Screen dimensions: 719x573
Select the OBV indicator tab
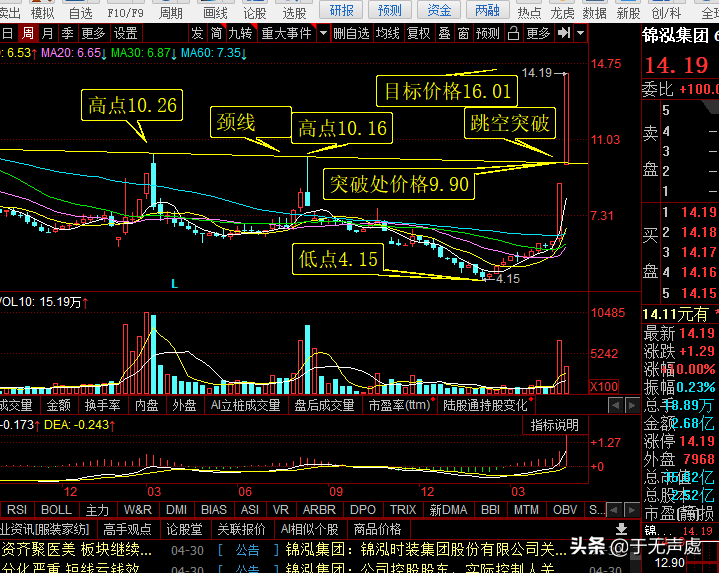click(x=565, y=510)
